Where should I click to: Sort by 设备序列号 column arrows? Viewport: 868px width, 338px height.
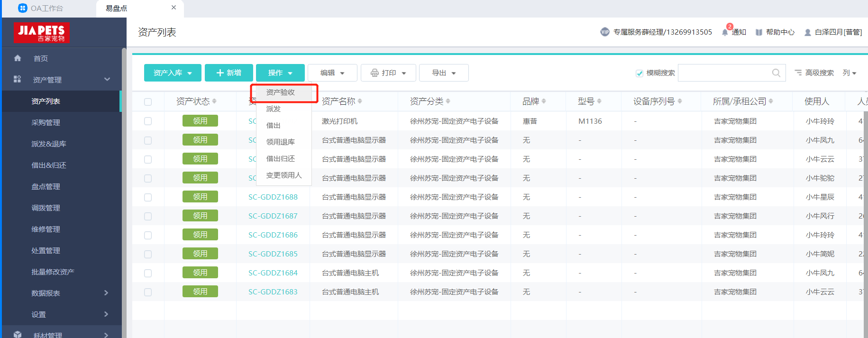(x=680, y=101)
